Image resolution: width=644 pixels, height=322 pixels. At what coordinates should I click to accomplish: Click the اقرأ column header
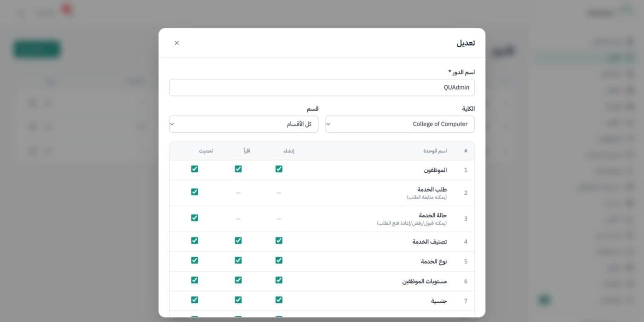[247, 151]
